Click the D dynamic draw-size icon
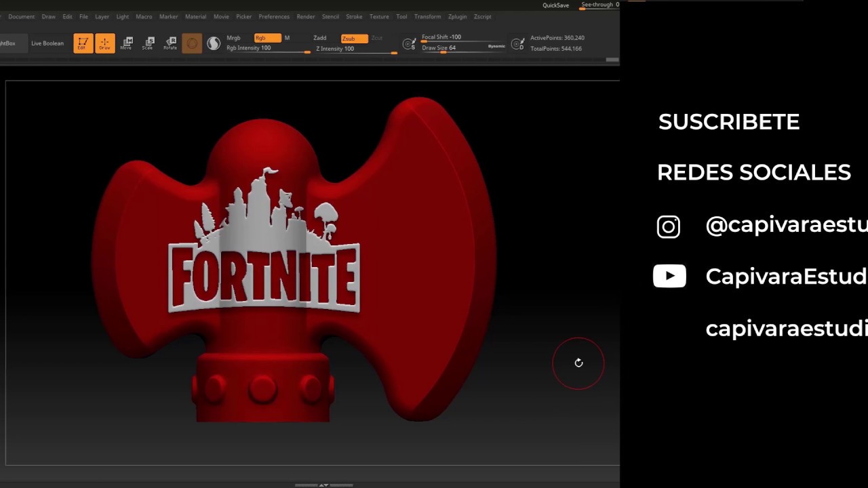 (x=517, y=44)
